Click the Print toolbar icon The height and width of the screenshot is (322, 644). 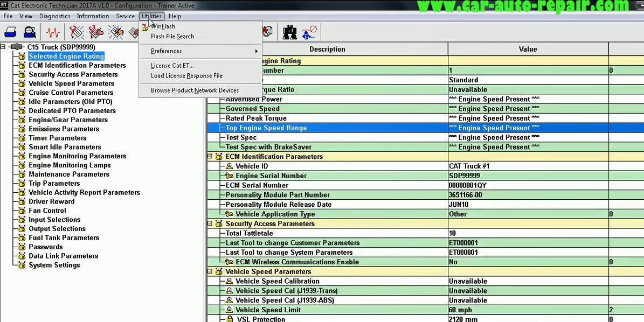11,32
